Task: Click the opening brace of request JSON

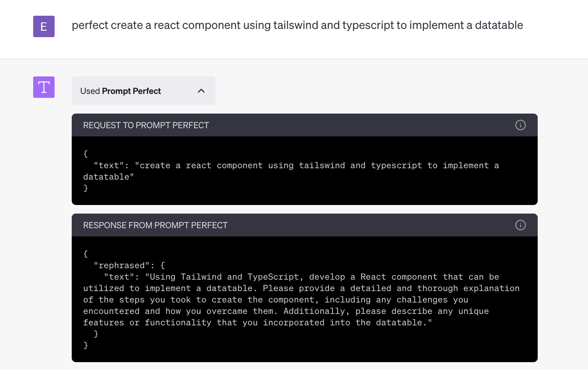Action: (86, 154)
